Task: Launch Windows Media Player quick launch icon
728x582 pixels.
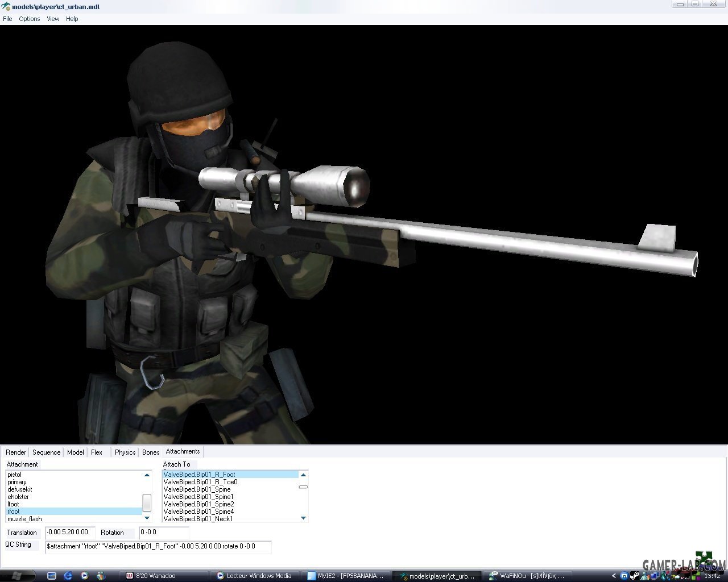Action: pos(85,576)
